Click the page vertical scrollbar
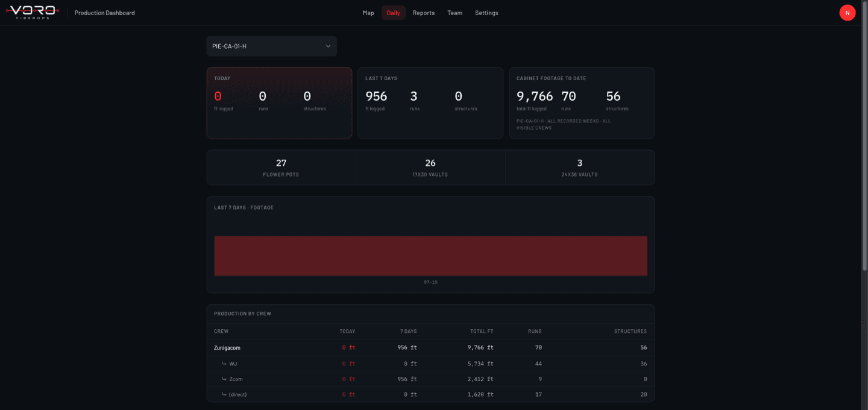Image resolution: width=868 pixels, height=410 pixels. (865, 136)
